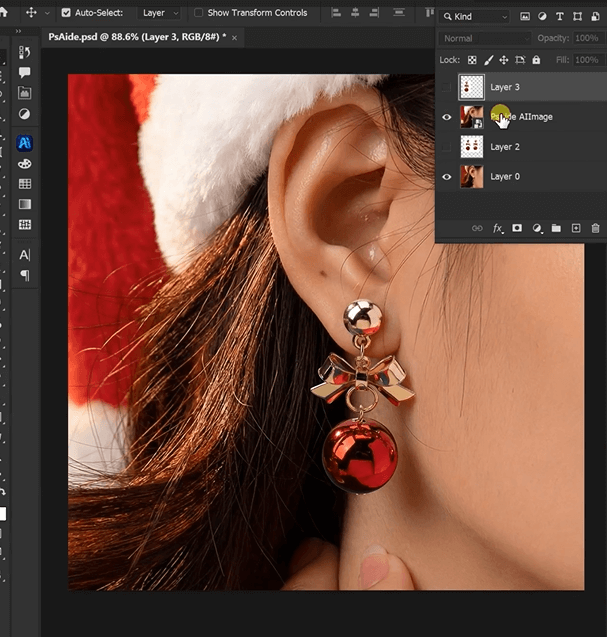Open the Gradients panel icon
Image resolution: width=607 pixels, height=637 pixels.
pyautogui.click(x=24, y=204)
